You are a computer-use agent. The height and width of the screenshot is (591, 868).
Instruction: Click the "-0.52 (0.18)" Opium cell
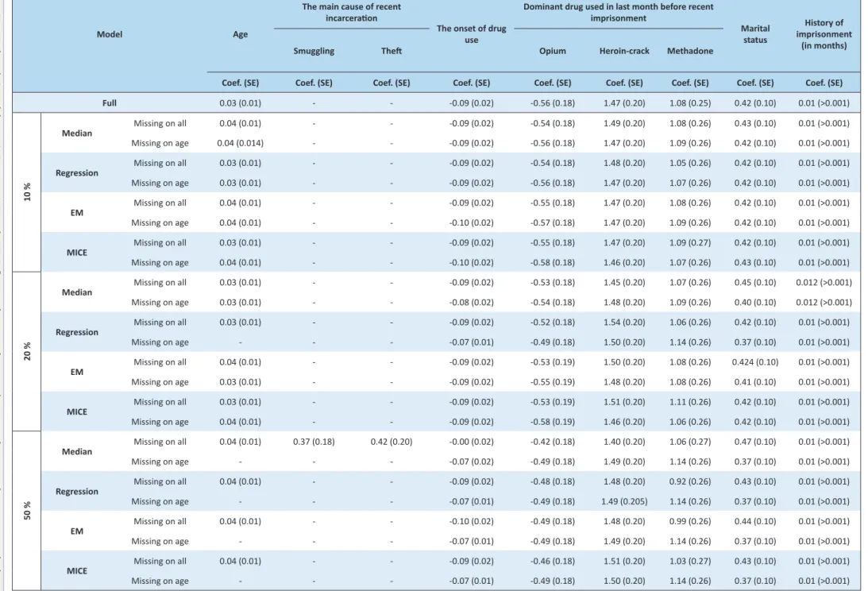[x=553, y=322]
